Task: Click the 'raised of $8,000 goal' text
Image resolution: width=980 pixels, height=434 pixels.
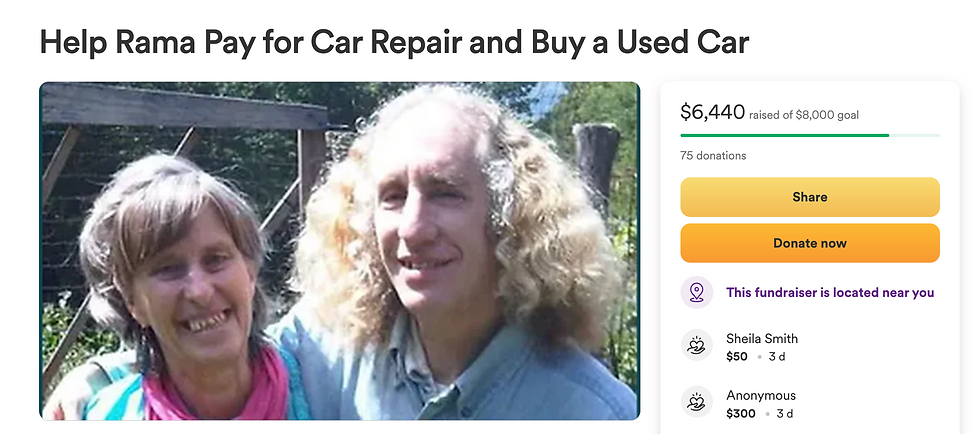Action: pos(804,115)
